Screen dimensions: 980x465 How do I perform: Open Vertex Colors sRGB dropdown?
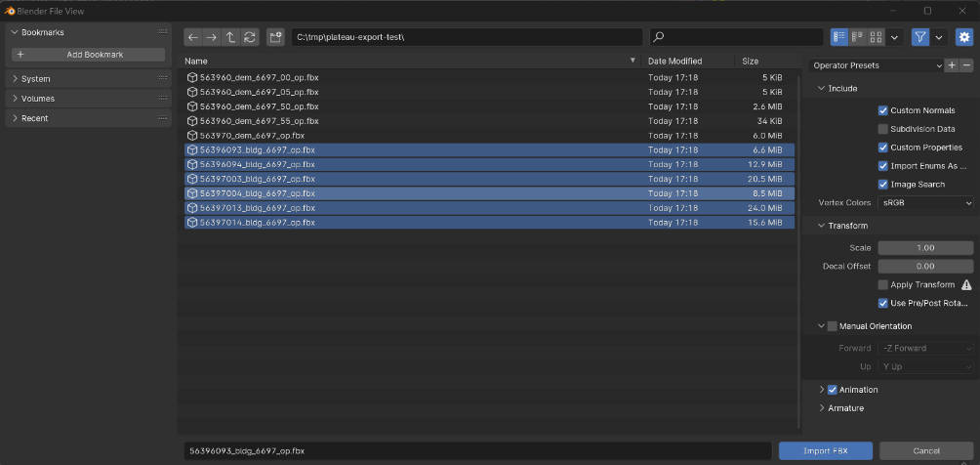[x=925, y=203]
